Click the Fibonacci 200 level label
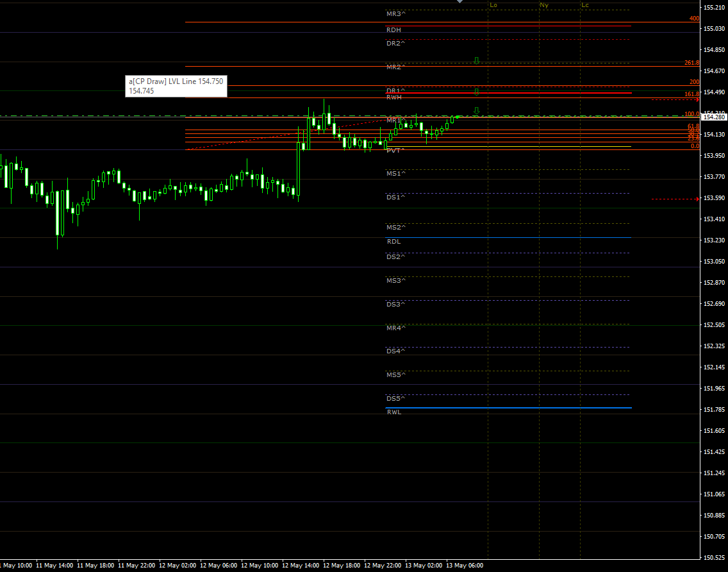 coord(694,82)
